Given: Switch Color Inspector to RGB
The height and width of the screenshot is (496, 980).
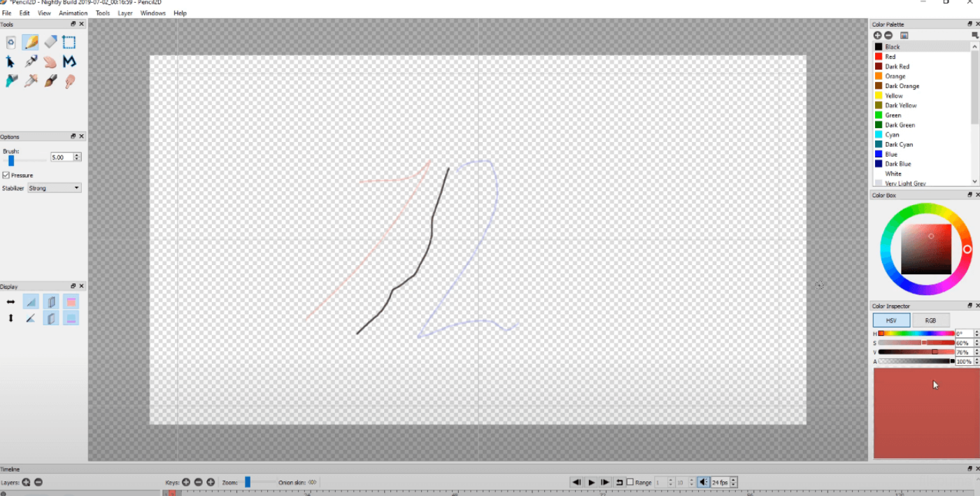Looking at the screenshot, I should pos(930,320).
